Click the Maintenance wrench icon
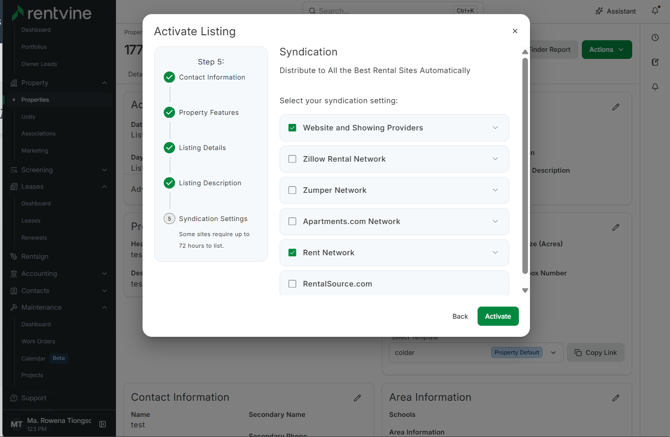 14,308
